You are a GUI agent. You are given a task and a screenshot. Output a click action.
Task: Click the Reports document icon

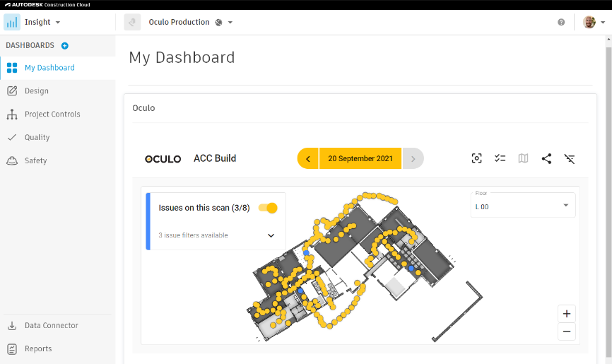tap(12, 348)
